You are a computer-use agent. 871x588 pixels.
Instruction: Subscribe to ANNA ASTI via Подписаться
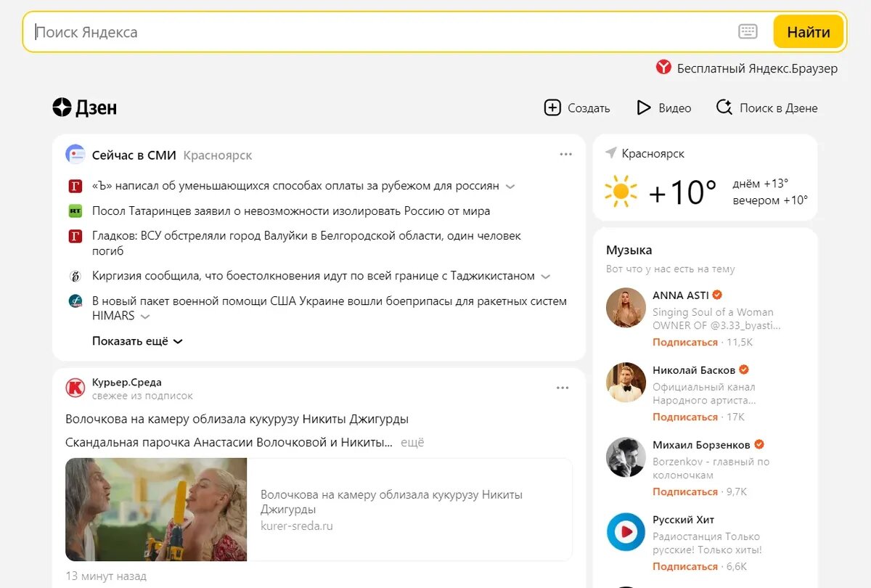click(x=685, y=342)
